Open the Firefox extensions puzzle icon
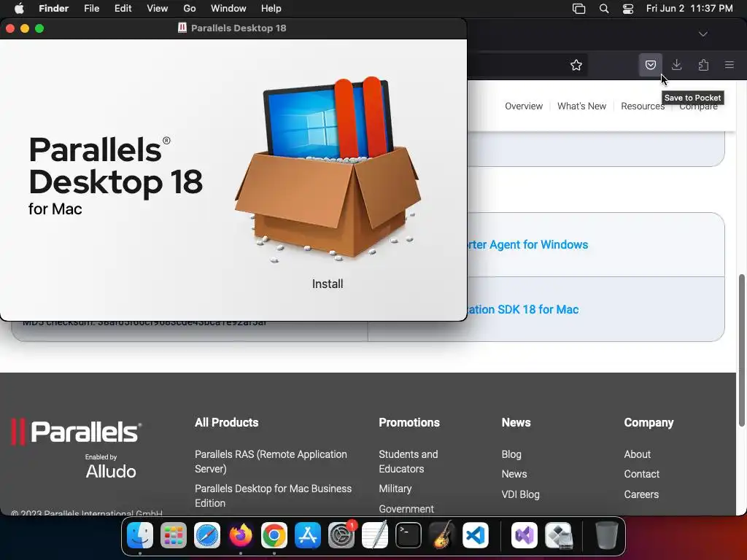Viewport: 747px width, 560px height. (x=703, y=65)
